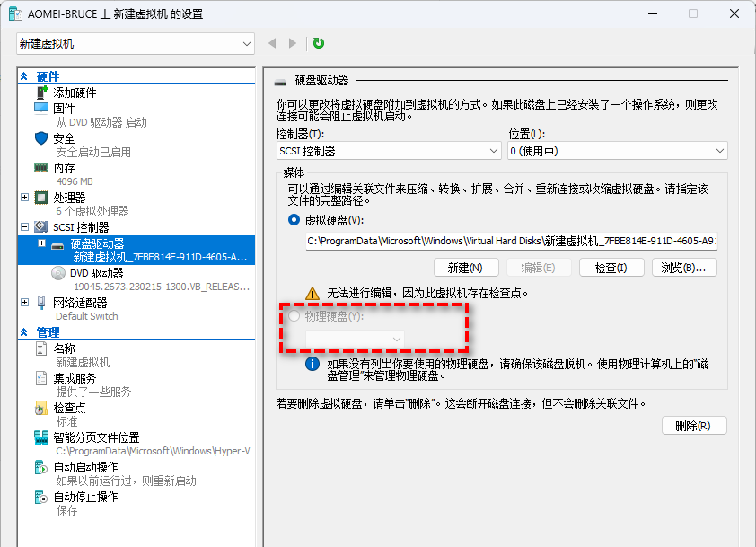Screen dimensions: 756x547
Task: Click the DVD 驱动器 disc icon
Action: pos(58,273)
